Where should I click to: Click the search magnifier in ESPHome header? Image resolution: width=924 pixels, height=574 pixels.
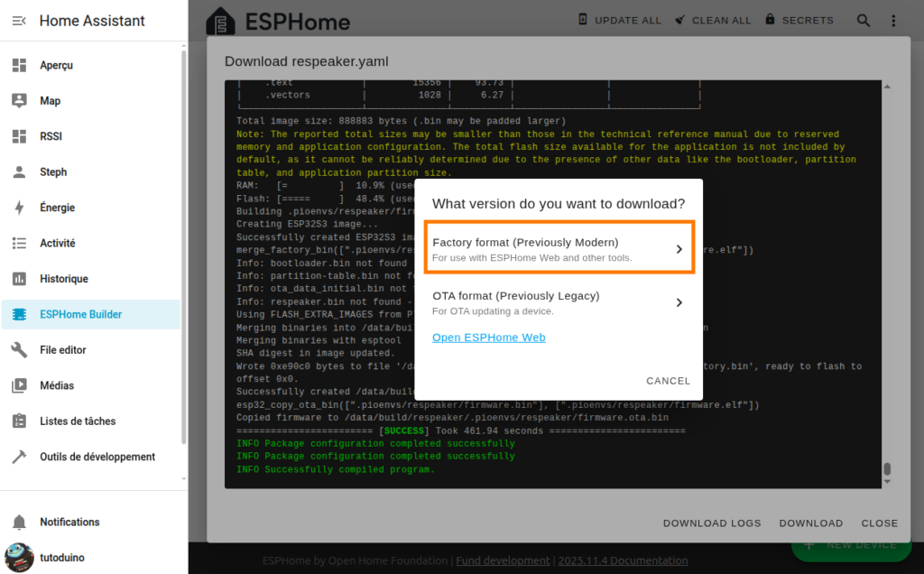(x=864, y=21)
